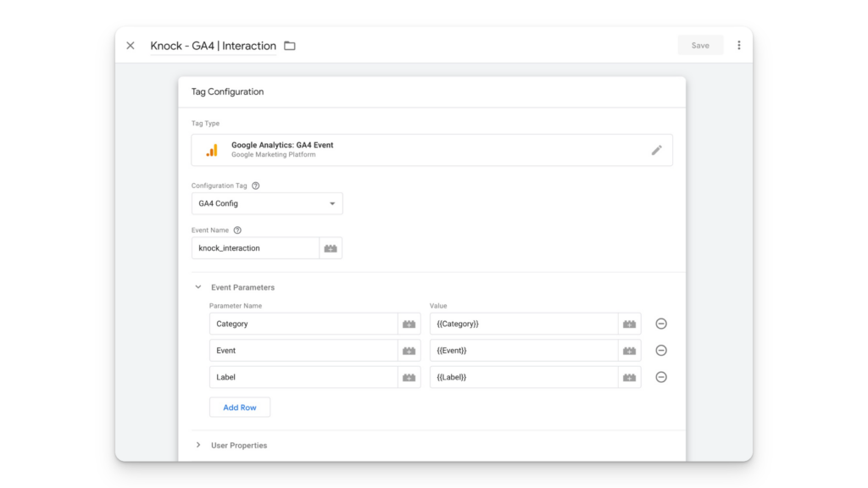Edit tag type with pencil icon
The height and width of the screenshot is (488, 868).
[657, 150]
